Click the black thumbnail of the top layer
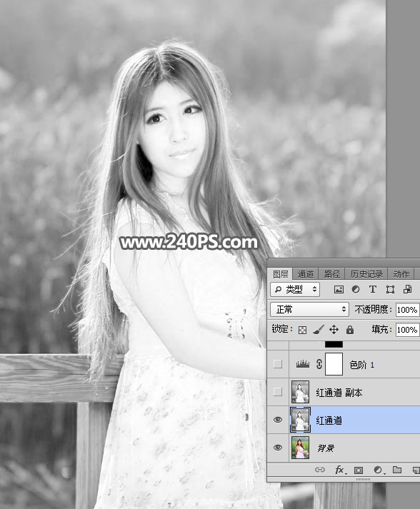Screen dimensions: 420x509 (334, 344)
